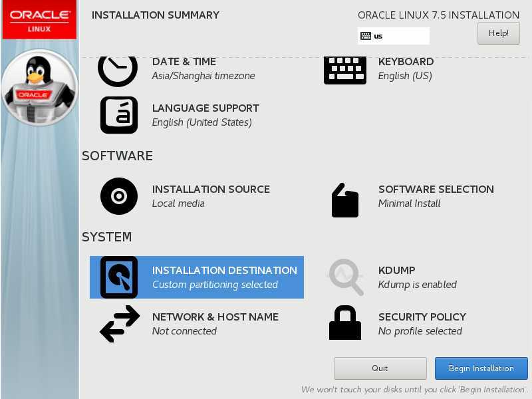
Task: Click the Quit button
Action: coord(380,368)
